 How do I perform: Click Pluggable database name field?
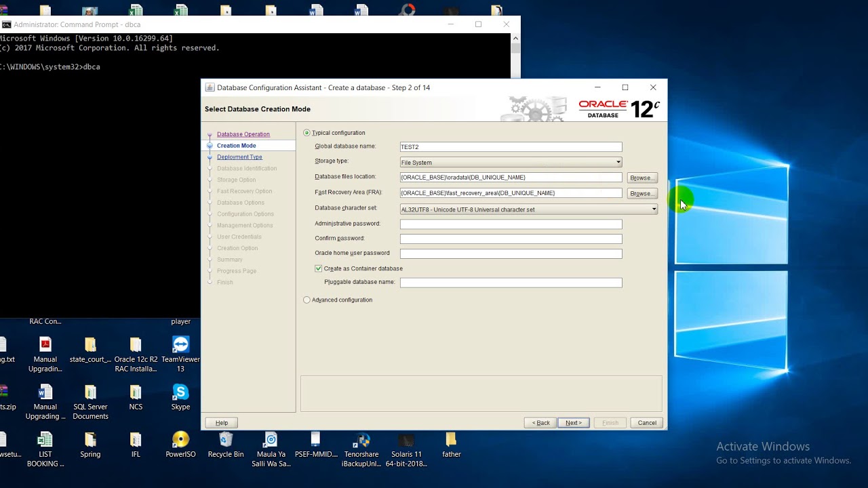point(511,283)
